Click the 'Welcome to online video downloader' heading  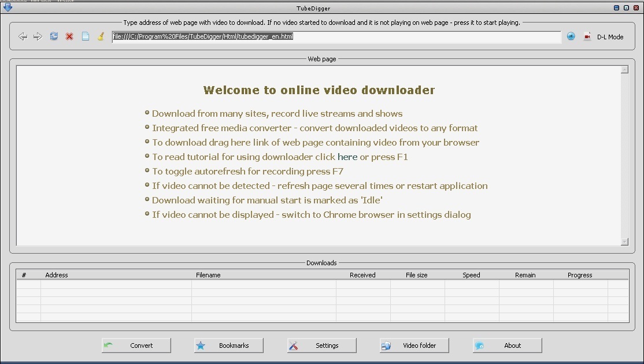coord(319,90)
